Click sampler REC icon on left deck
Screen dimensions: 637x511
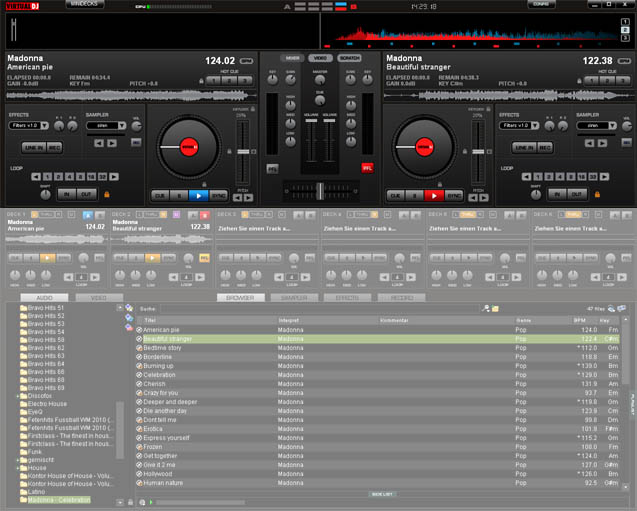pos(136,142)
